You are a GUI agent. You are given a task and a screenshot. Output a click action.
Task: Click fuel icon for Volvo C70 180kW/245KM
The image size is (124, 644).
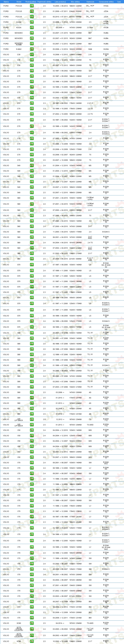pyautogui.click(x=32, y=114)
